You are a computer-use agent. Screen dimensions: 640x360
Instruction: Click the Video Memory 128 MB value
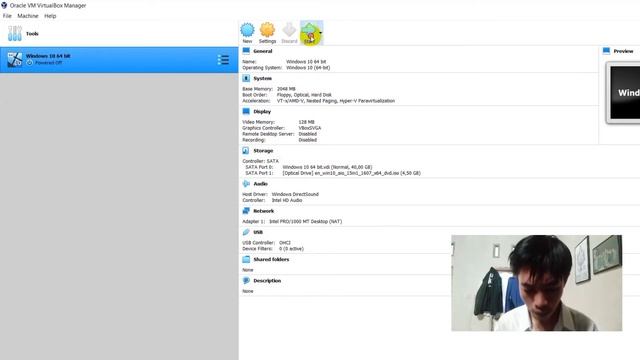(x=306, y=122)
